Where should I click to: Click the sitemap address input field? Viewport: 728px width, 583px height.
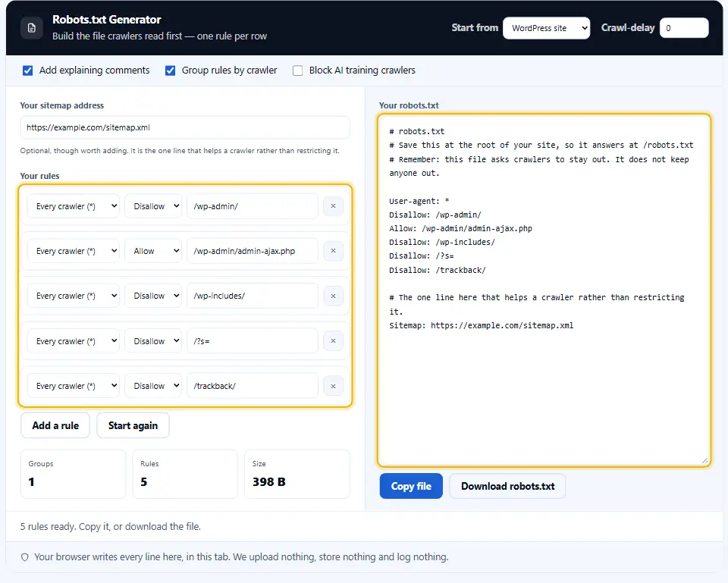click(x=185, y=127)
